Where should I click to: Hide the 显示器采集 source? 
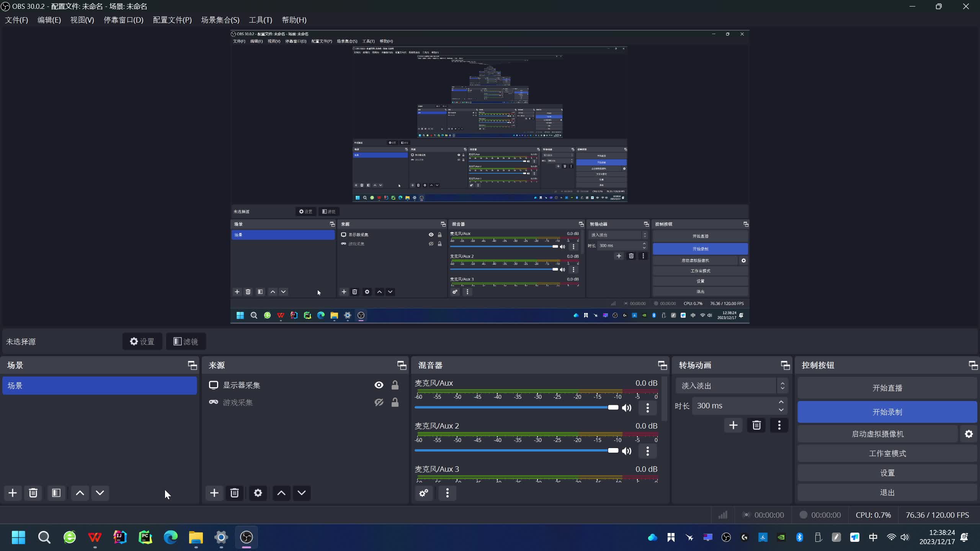pos(379,385)
